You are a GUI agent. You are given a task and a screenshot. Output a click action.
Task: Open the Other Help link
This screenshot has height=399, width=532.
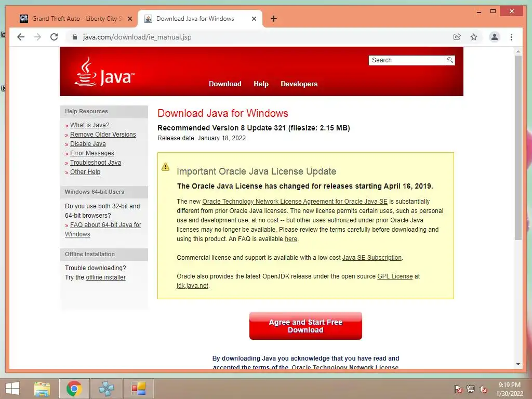coord(85,171)
